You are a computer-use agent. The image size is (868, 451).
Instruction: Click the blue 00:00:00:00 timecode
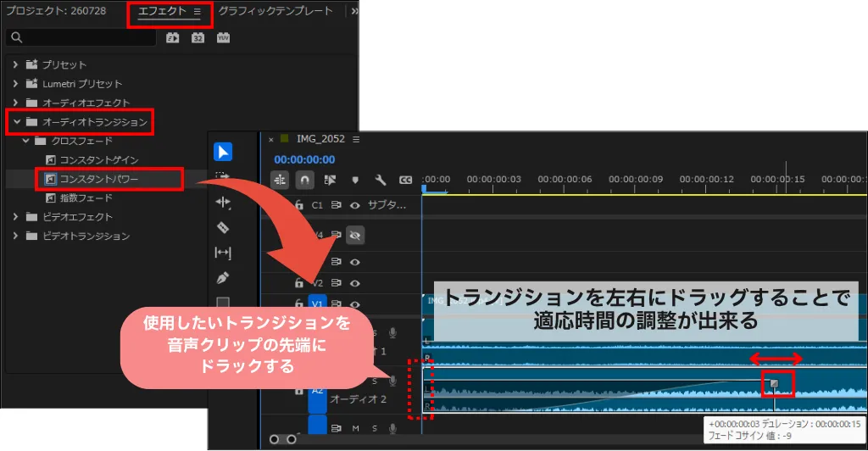[304, 159]
